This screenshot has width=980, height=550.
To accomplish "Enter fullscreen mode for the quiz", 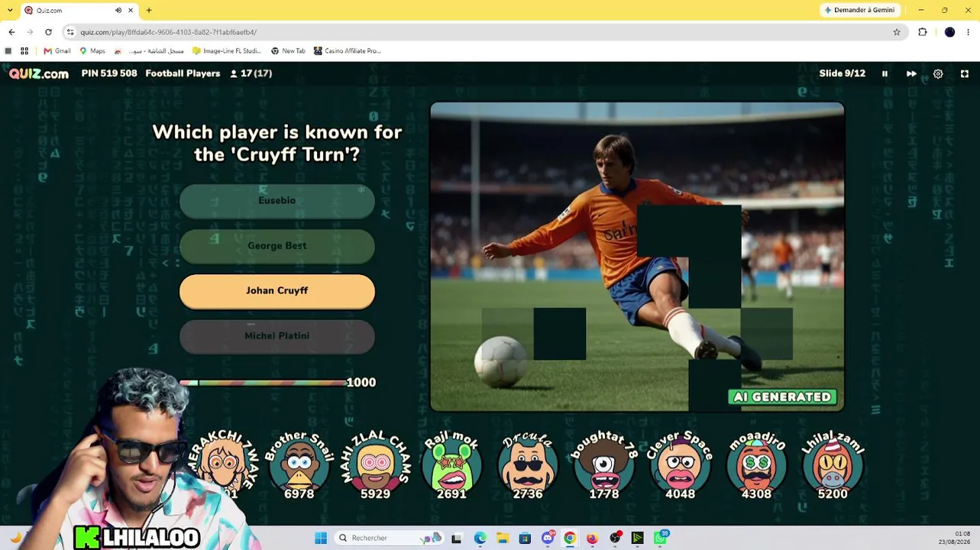I will tap(965, 73).
